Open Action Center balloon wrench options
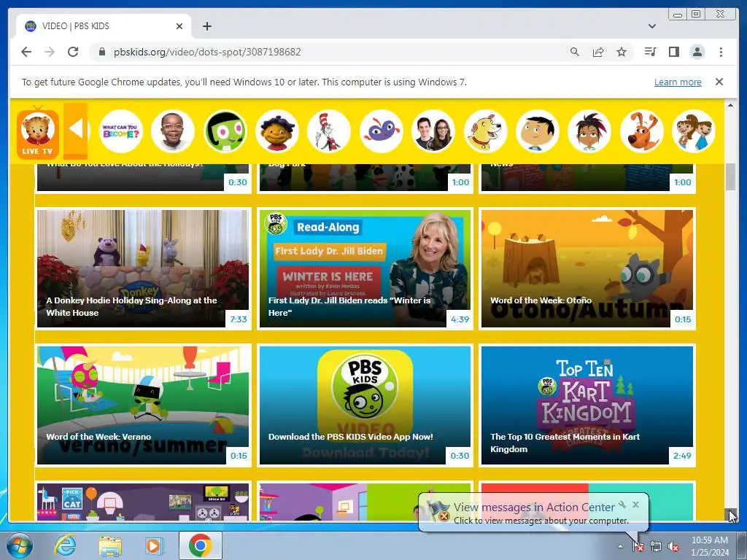The width and height of the screenshot is (747, 560). coord(622,505)
